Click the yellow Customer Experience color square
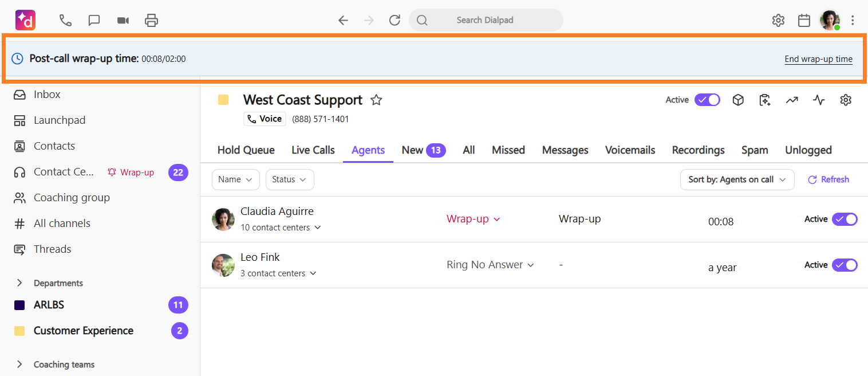 (x=19, y=331)
